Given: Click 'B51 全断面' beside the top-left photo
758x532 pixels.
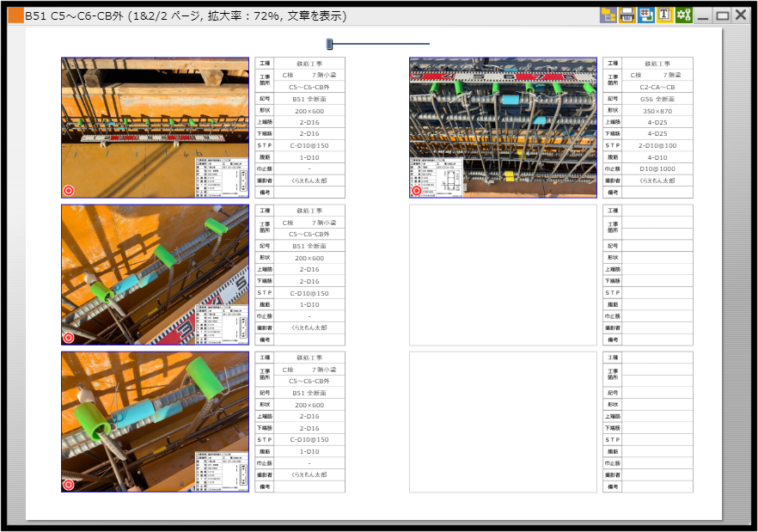Looking at the screenshot, I should (309, 99).
